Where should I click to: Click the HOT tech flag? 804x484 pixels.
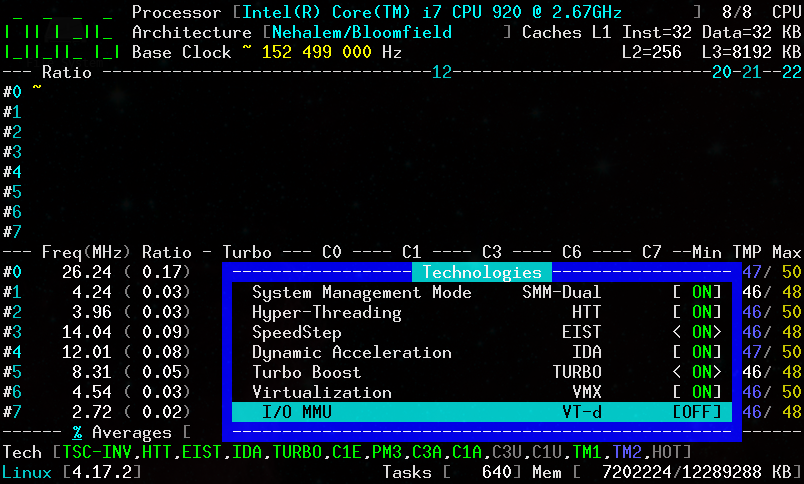click(667, 452)
